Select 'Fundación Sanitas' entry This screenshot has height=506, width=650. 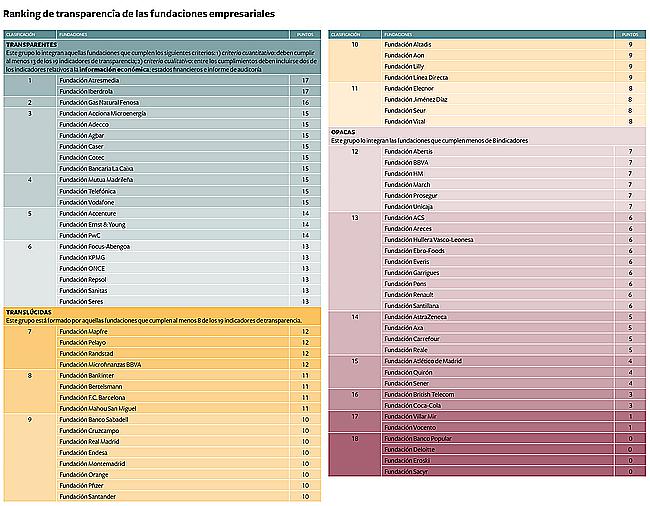tap(83, 291)
